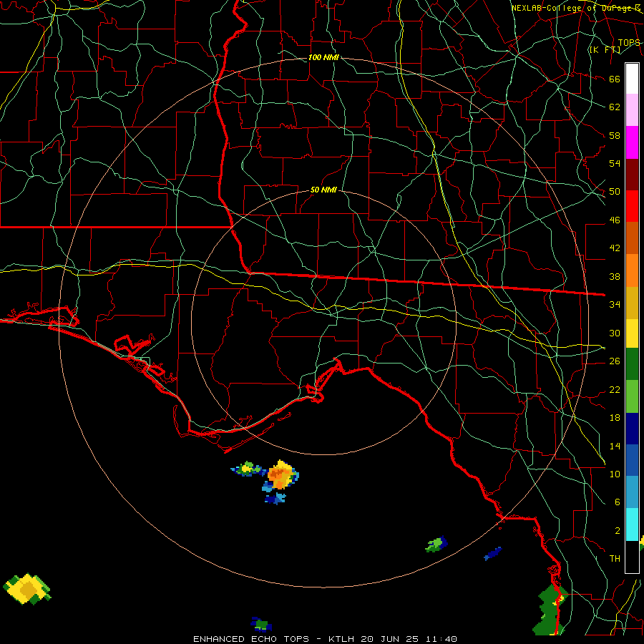
Task: Click the 2 scale value
Action: 617,531
